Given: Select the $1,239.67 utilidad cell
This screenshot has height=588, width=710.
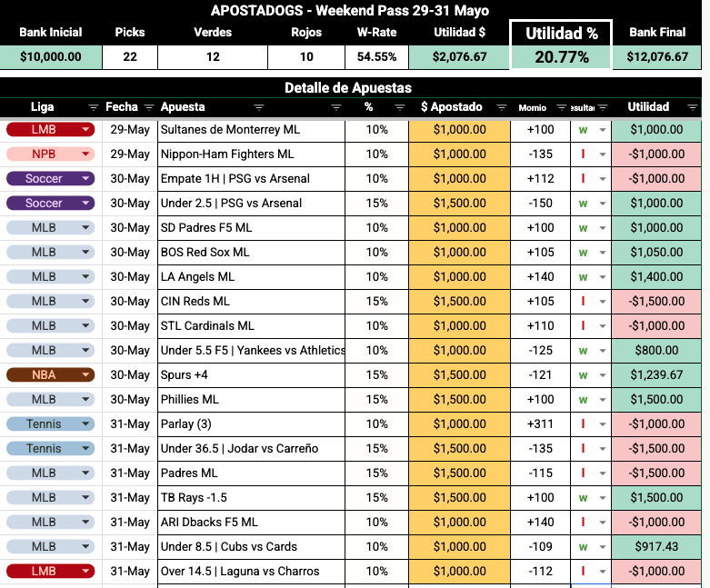Looking at the screenshot, I should 656,374.
